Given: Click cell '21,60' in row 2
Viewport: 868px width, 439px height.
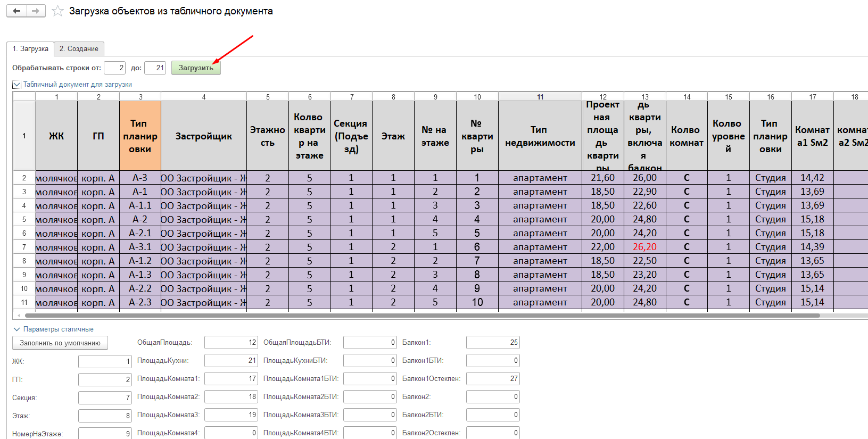Looking at the screenshot, I should tap(603, 178).
